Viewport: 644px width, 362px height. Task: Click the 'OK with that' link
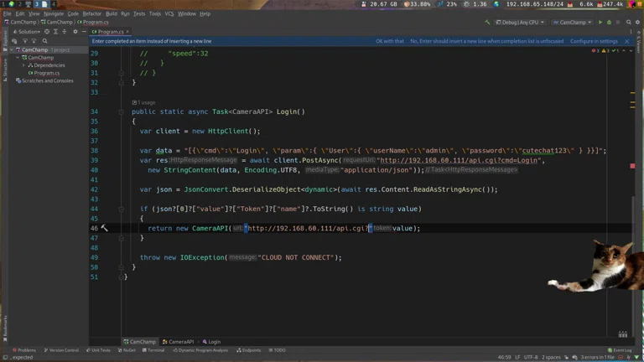[x=389, y=41]
